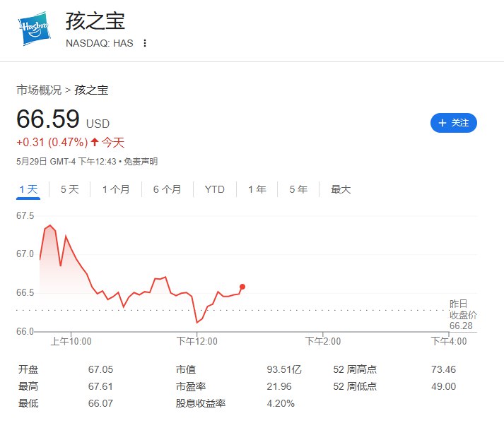This screenshot has height=423, width=504.
Task: Select the 最大 chart range tab
Action: click(x=341, y=189)
